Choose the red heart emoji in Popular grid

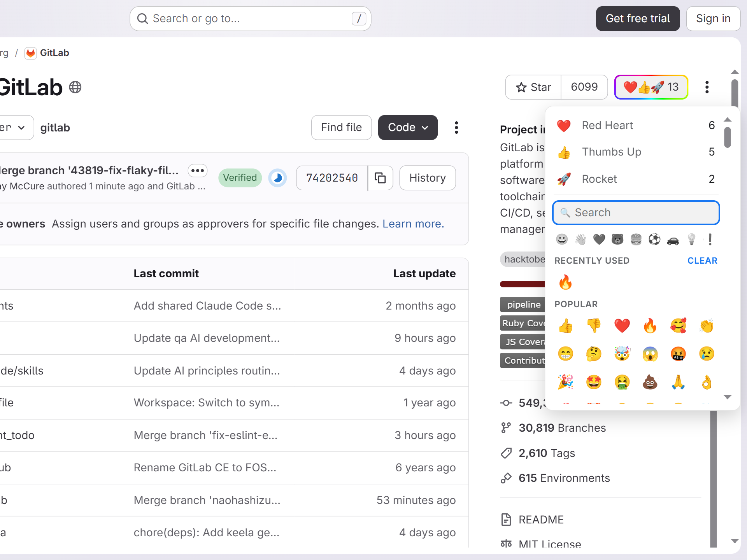[622, 325]
